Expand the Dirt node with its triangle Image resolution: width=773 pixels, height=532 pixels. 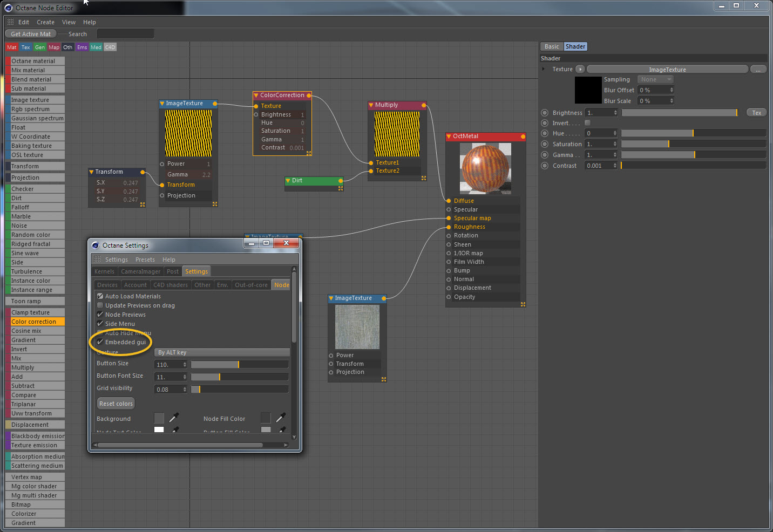point(288,181)
